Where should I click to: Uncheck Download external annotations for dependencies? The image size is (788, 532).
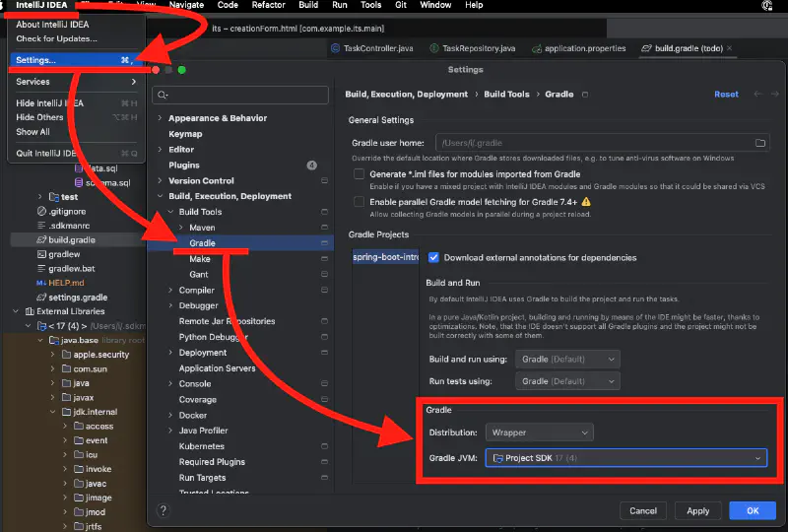433,258
